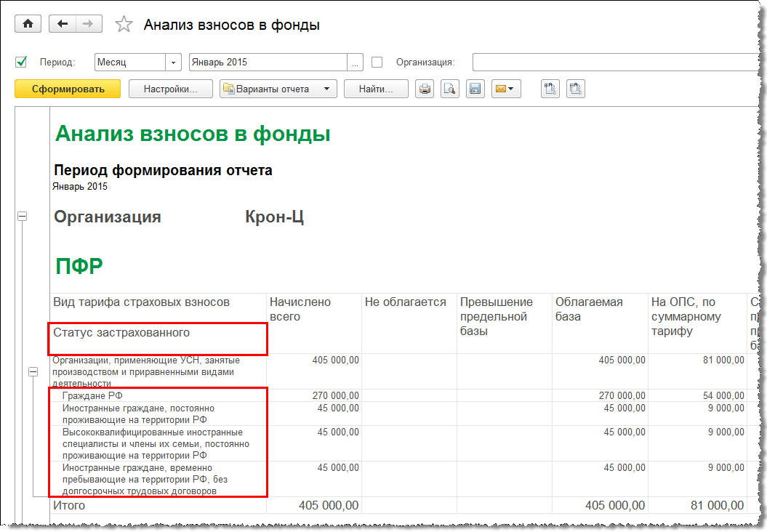Click the printer icon to print
Viewport: 767px width, 532px height.
tap(425, 89)
